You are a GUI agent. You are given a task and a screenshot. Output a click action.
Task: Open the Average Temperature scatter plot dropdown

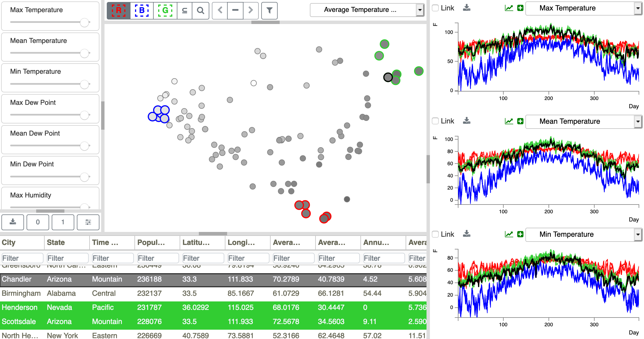pyautogui.click(x=367, y=10)
